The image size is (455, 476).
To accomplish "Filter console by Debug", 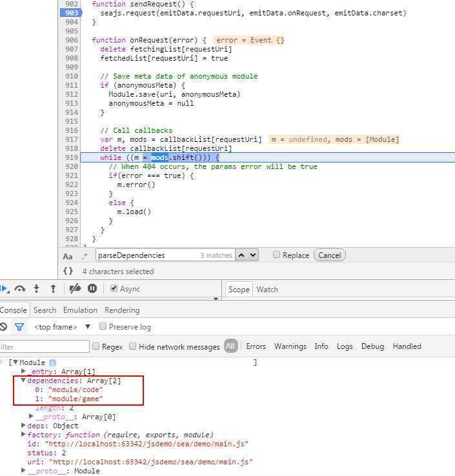I will click(x=372, y=346).
